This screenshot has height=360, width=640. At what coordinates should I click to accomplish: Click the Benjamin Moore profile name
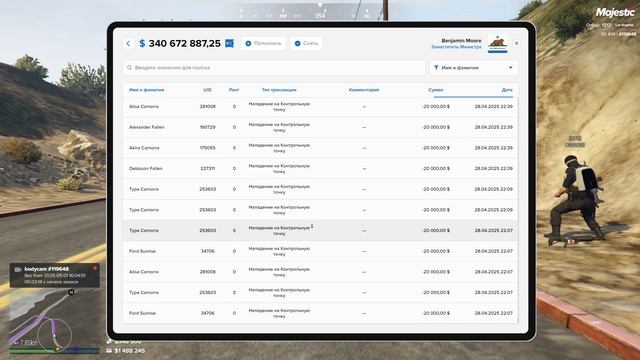tap(461, 40)
